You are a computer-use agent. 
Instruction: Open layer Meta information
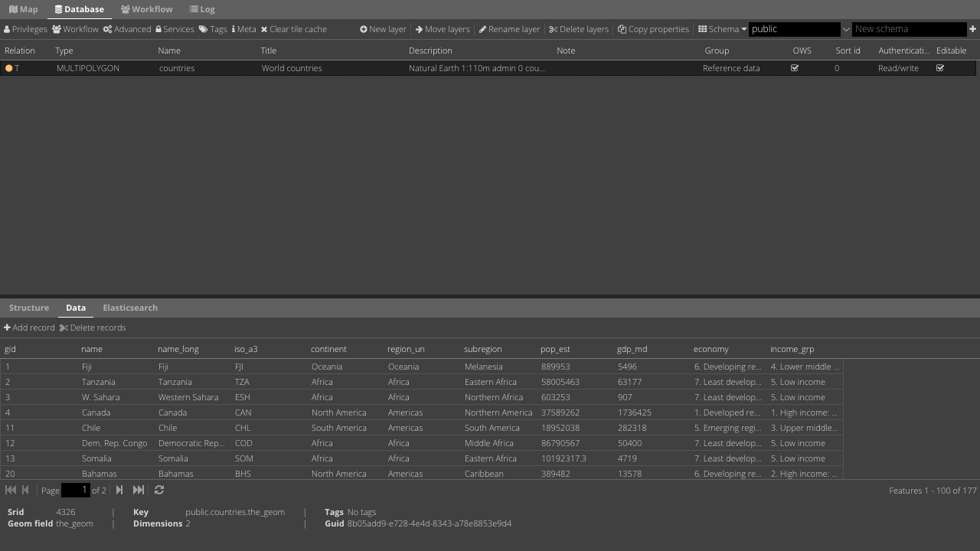pyautogui.click(x=243, y=29)
